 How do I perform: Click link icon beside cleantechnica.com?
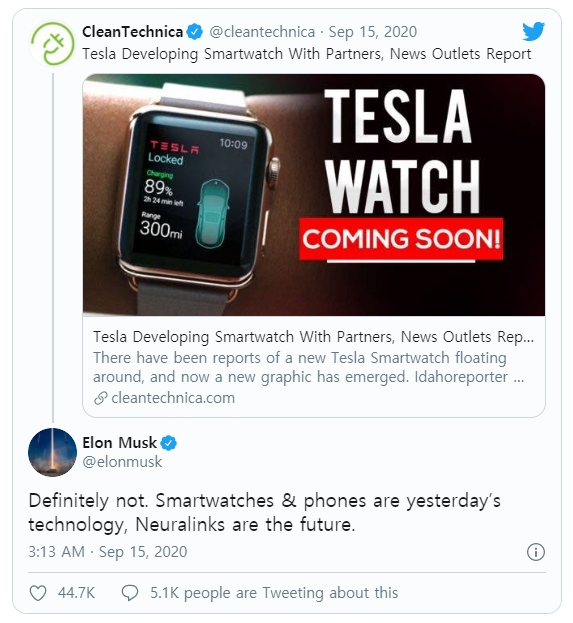click(x=101, y=398)
